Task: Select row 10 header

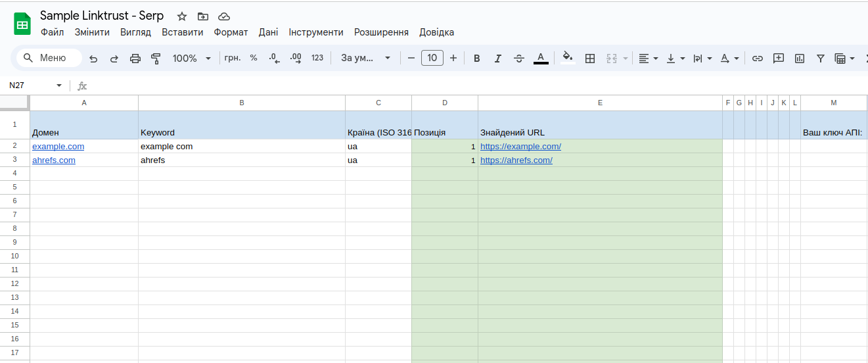Action: point(14,256)
